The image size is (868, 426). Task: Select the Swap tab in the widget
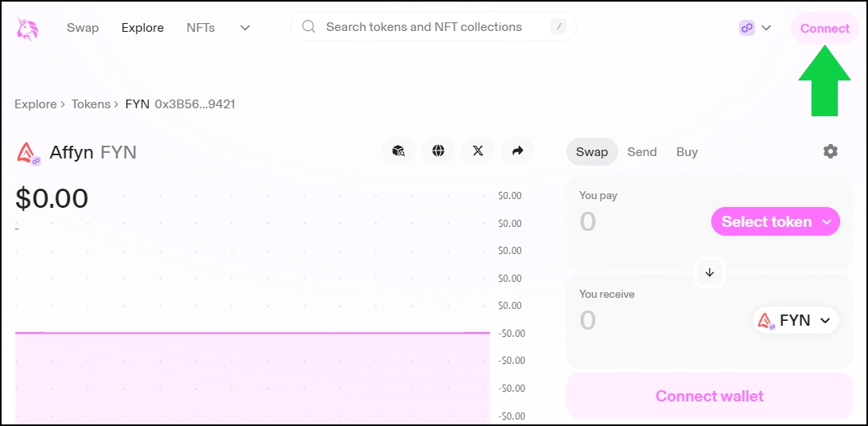point(591,151)
